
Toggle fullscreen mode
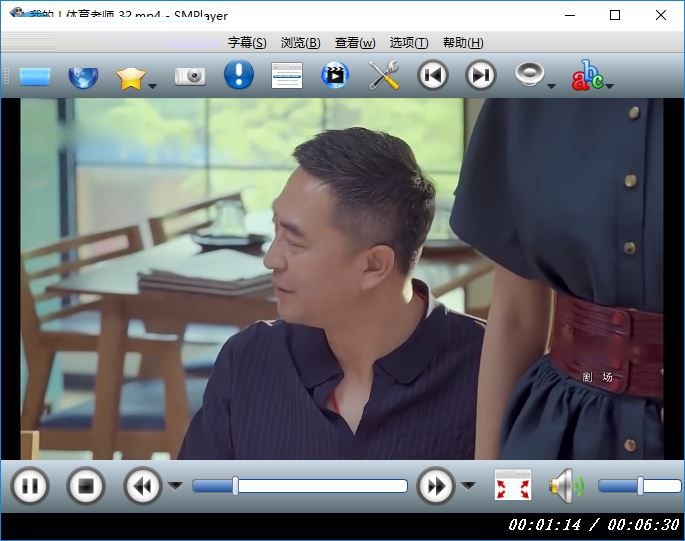(x=513, y=487)
